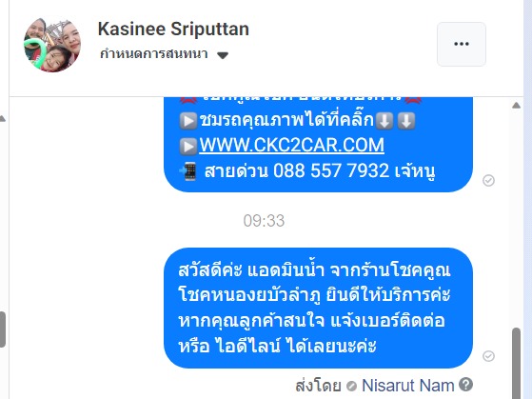Open the WWW.CKC2CAR.COM link
Screen dimensions: 532x399
291,145
